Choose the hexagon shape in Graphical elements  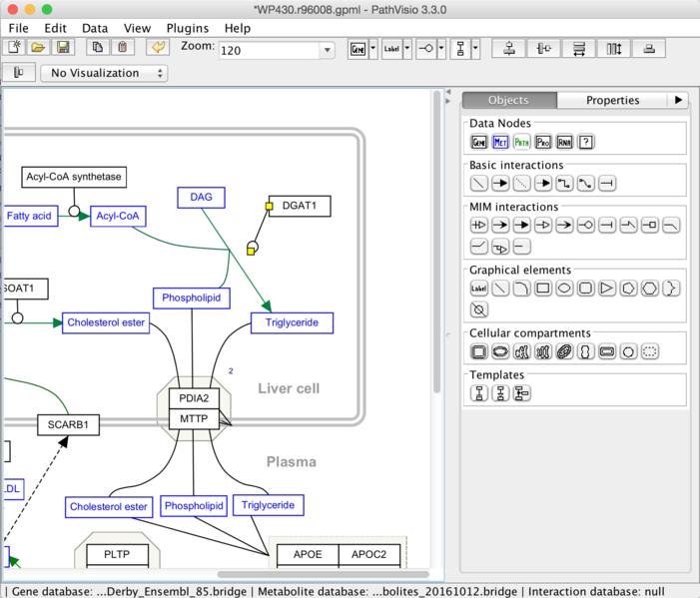point(650,289)
